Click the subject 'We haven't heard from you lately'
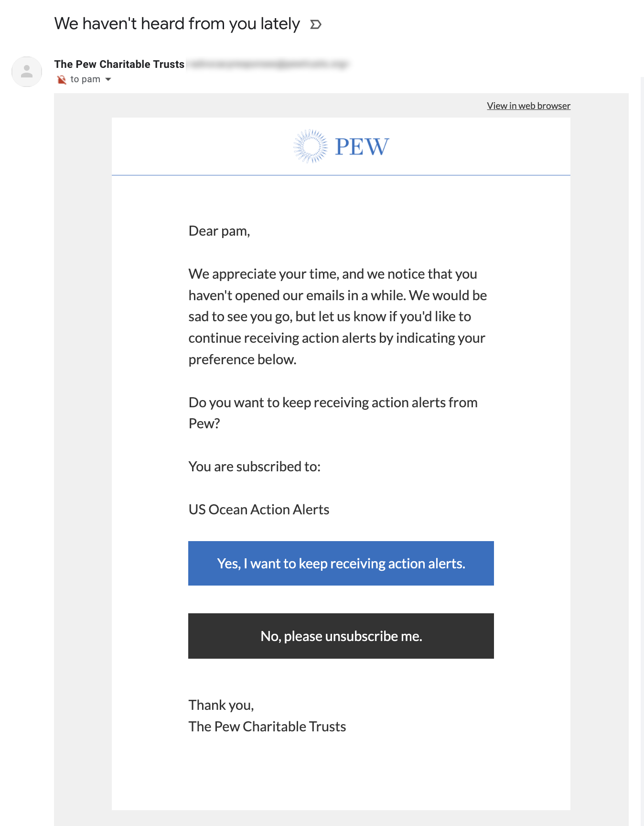The height and width of the screenshot is (826, 644). 177,23
